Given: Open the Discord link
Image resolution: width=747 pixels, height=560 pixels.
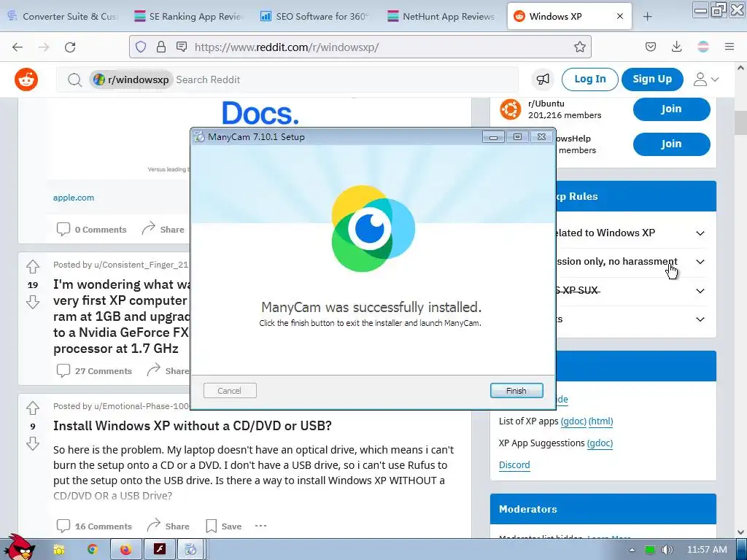Looking at the screenshot, I should pyautogui.click(x=514, y=464).
